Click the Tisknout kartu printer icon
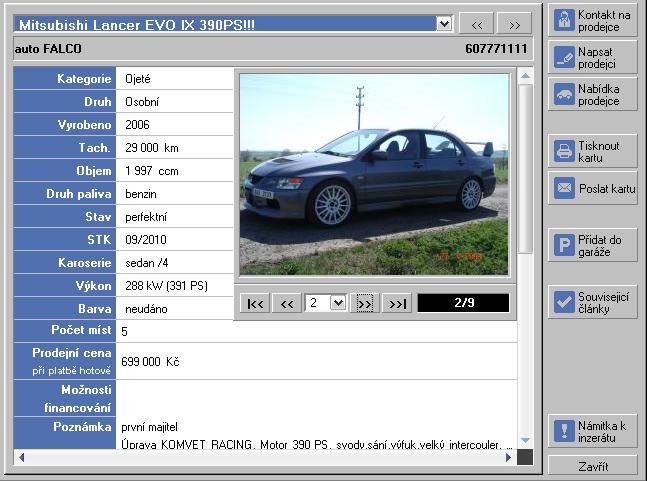Screen dimensions: 647x481 564,151
